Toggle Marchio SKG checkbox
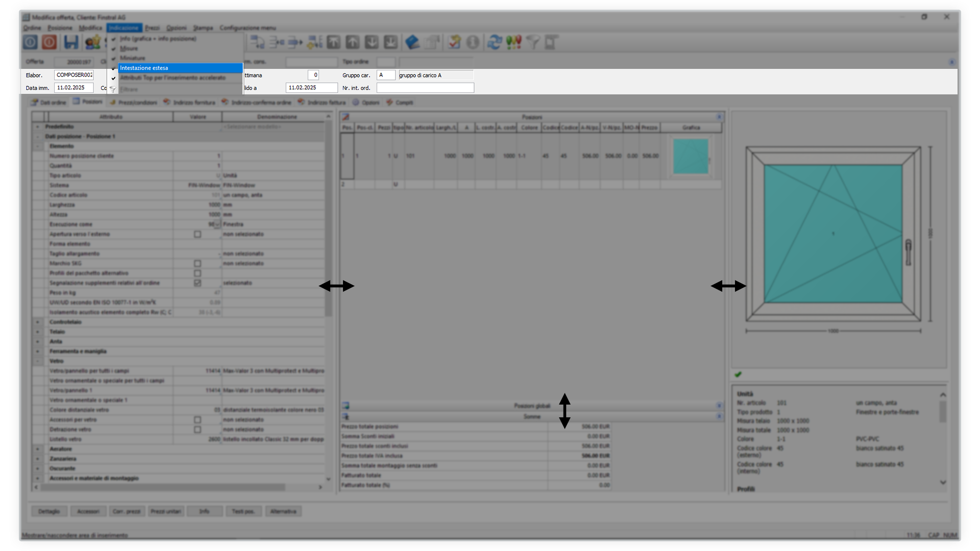980x551 pixels. coord(198,263)
